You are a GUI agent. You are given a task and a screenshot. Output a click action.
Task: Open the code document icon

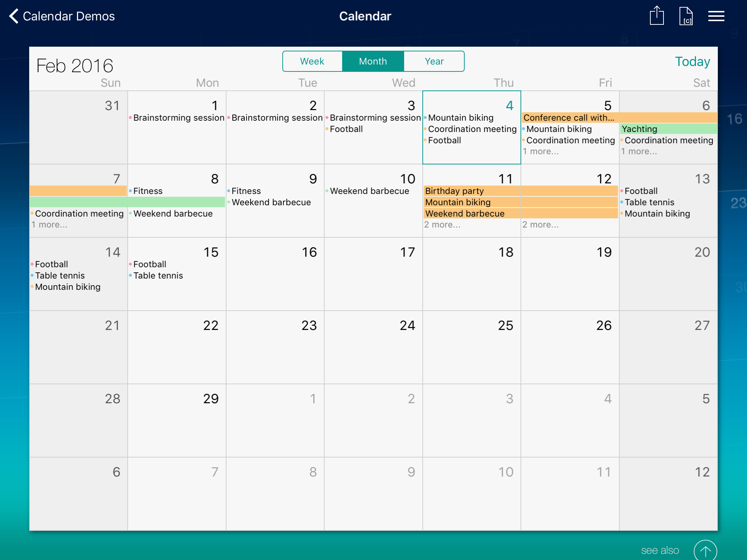686,16
